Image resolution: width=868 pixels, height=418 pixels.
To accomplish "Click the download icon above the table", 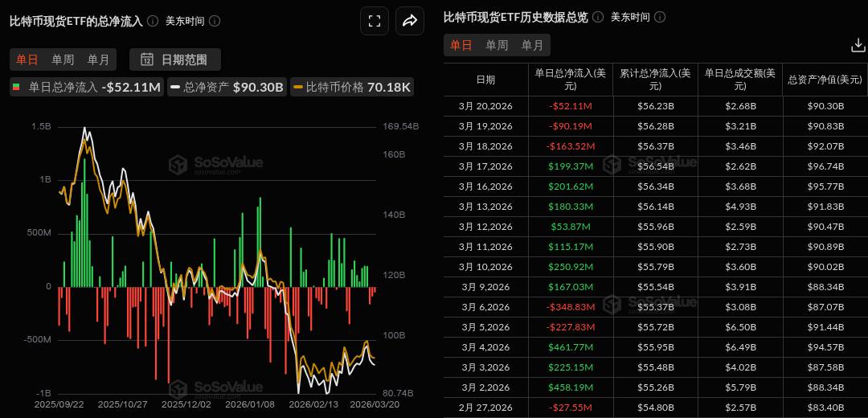I will [x=858, y=46].
